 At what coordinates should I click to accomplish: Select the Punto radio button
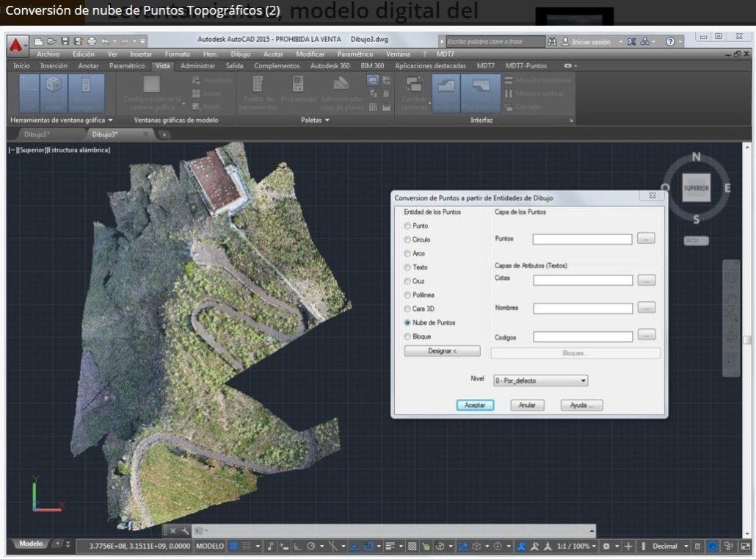pyautogui.click(x=408, y=226)
